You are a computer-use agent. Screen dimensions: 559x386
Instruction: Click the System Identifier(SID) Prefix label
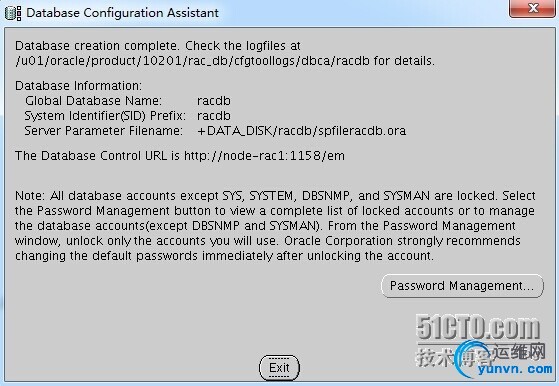click(x=105, y=116)
